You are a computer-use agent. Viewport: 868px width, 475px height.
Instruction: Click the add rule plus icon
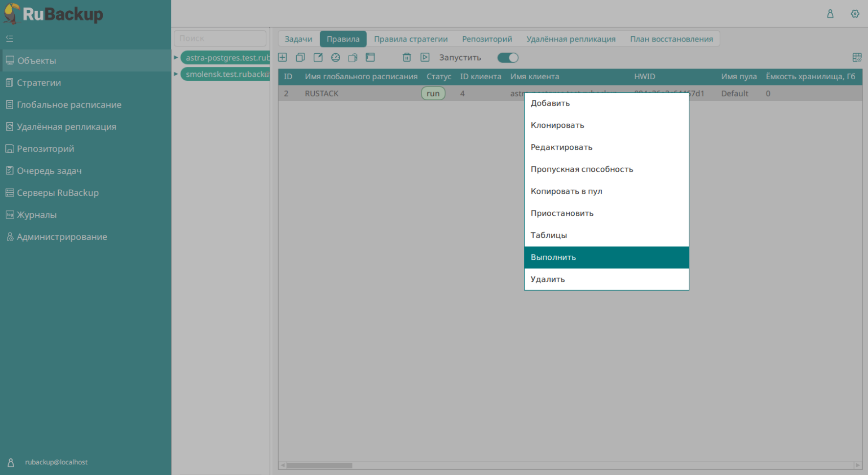click(282, 58)
